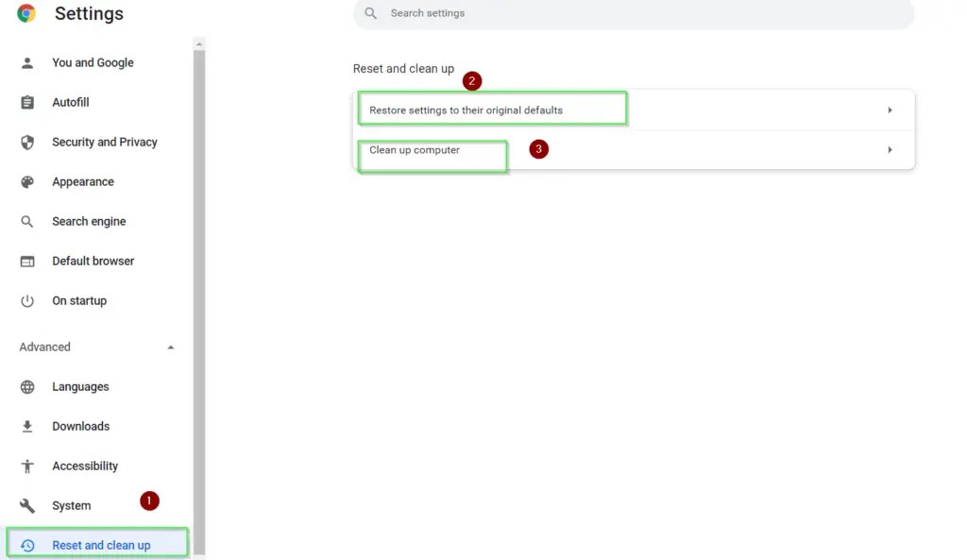Expand arrow for Restore settings row

point(890,110)
